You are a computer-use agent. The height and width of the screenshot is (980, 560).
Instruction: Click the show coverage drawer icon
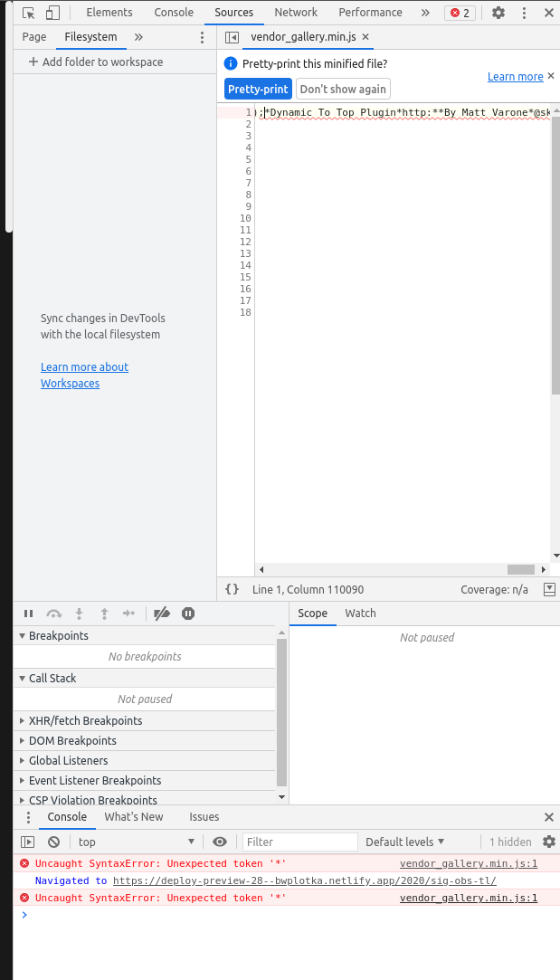[549, 589]
